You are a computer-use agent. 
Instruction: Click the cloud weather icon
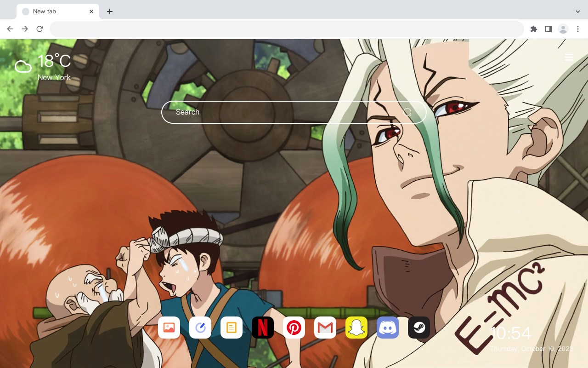pyautogui.click(x=23, y=67)
